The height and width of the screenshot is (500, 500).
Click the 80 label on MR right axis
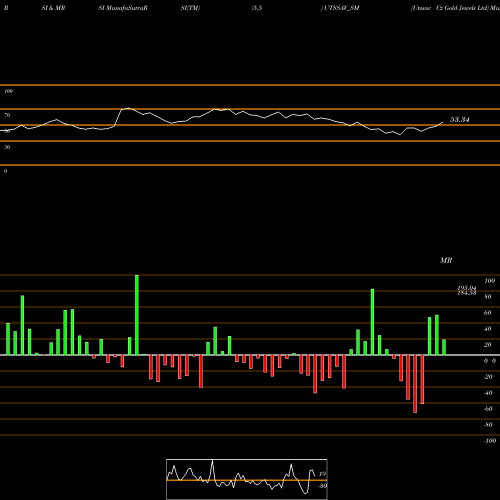488,297
